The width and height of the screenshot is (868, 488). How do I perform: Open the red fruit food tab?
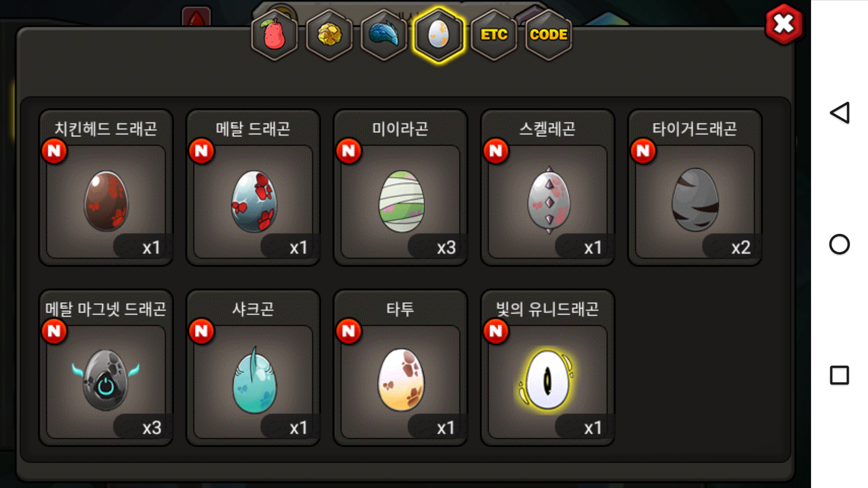click(x=274, y=35)
